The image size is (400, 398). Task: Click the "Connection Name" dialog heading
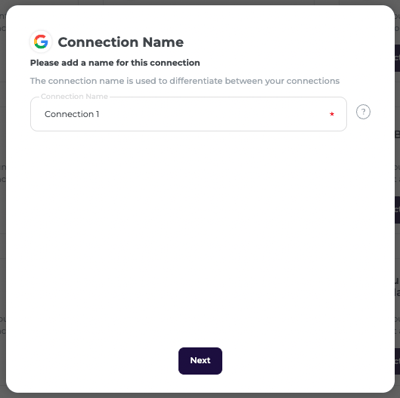point(121,42)
